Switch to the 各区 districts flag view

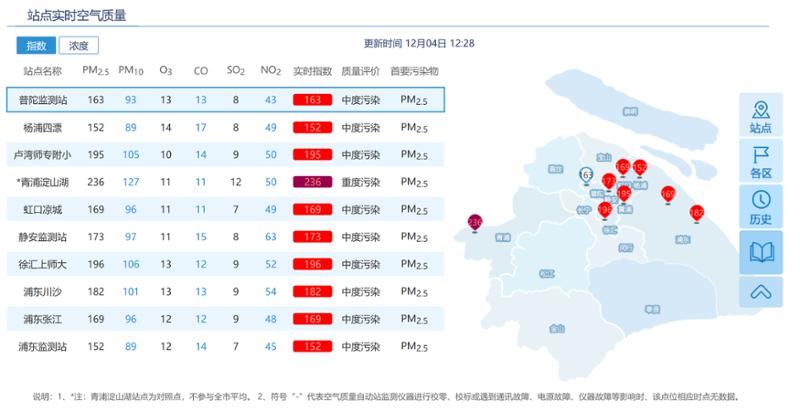pyautogui.click(x=761, y=161)
